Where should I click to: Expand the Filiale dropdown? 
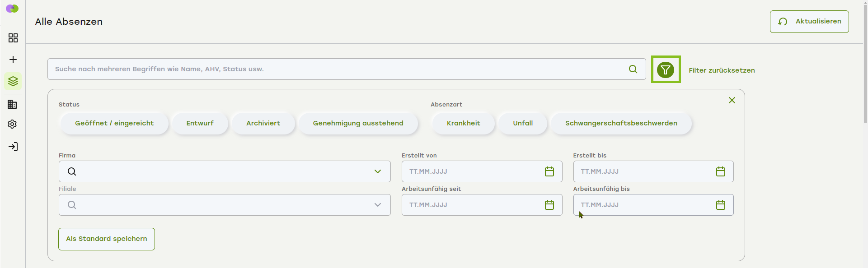[377, 205]
